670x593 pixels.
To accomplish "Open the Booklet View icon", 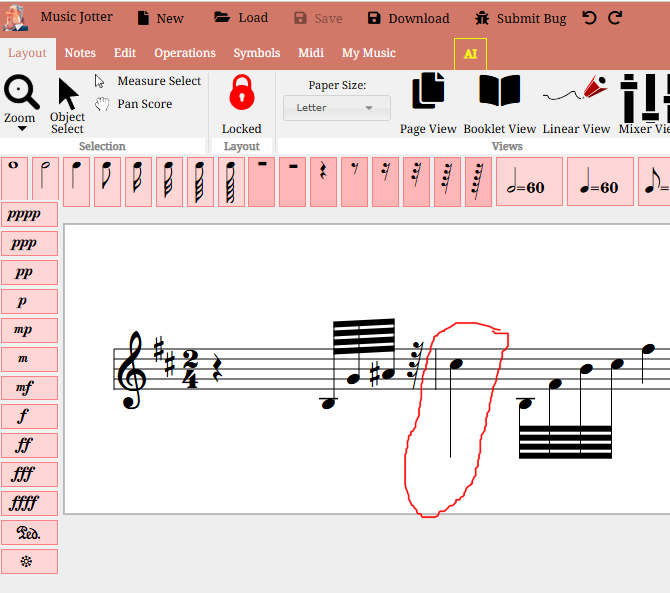I will [499, 103].
